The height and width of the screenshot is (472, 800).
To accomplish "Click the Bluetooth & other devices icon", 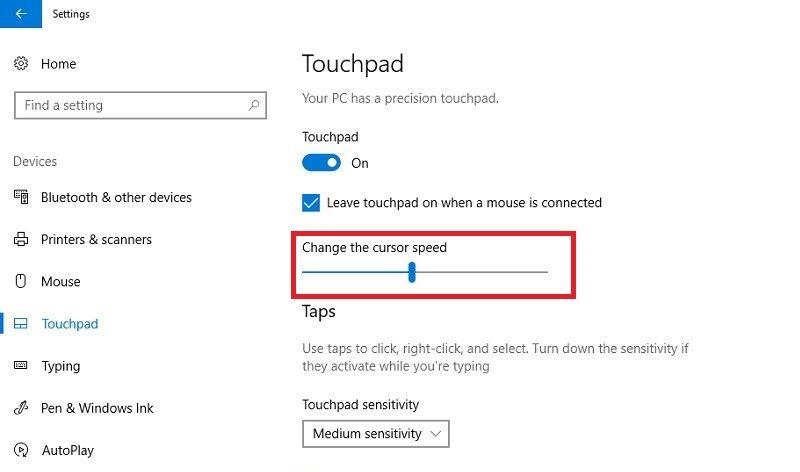I will coord(21,198).
